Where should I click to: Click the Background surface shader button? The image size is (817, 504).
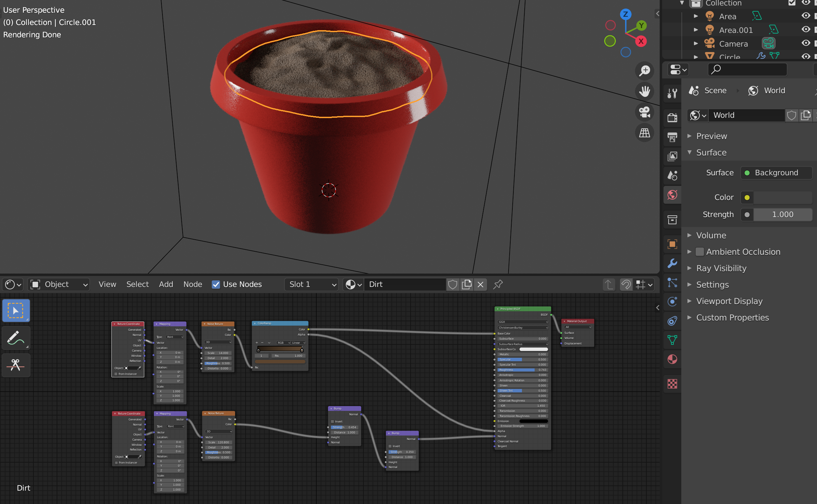(x=776, y=173)
